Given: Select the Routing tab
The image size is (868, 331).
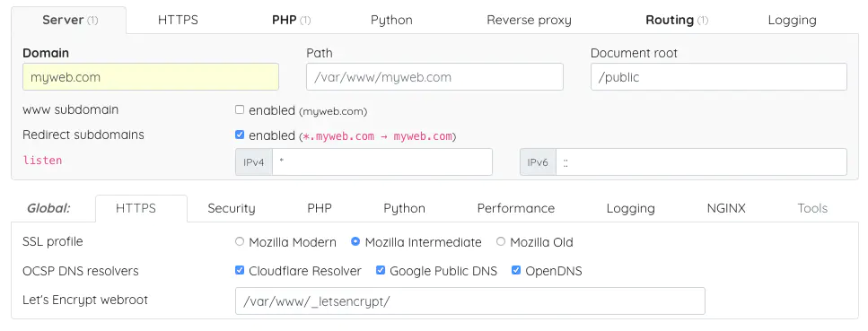Looking at the screenshot, I should point(677,21).
